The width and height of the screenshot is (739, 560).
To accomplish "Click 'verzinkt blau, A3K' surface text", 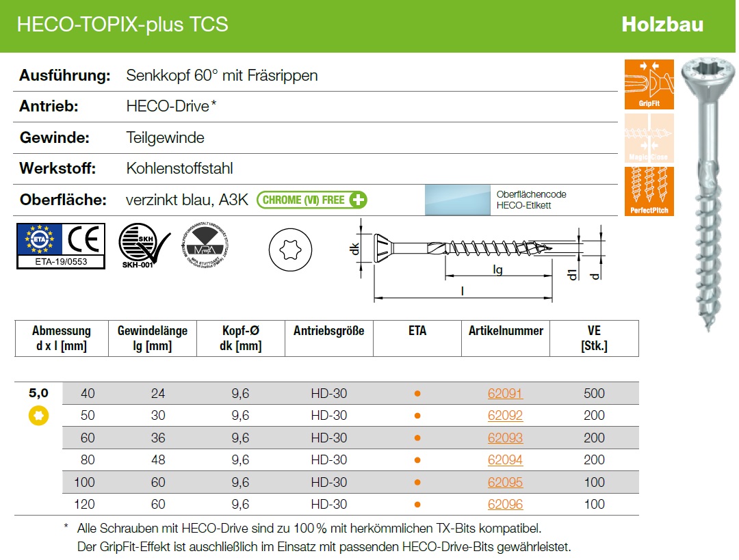I will pyautogui.click(x=187, y=200).
